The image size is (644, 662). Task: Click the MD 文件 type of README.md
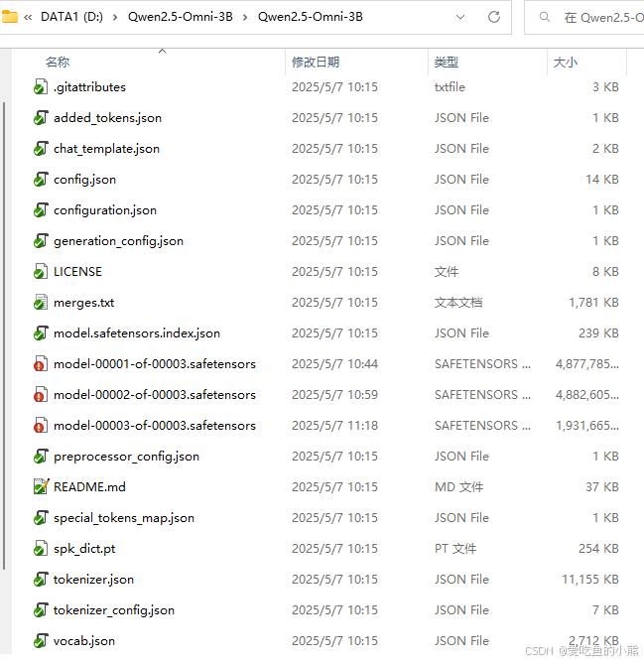(x=459, y=486)
